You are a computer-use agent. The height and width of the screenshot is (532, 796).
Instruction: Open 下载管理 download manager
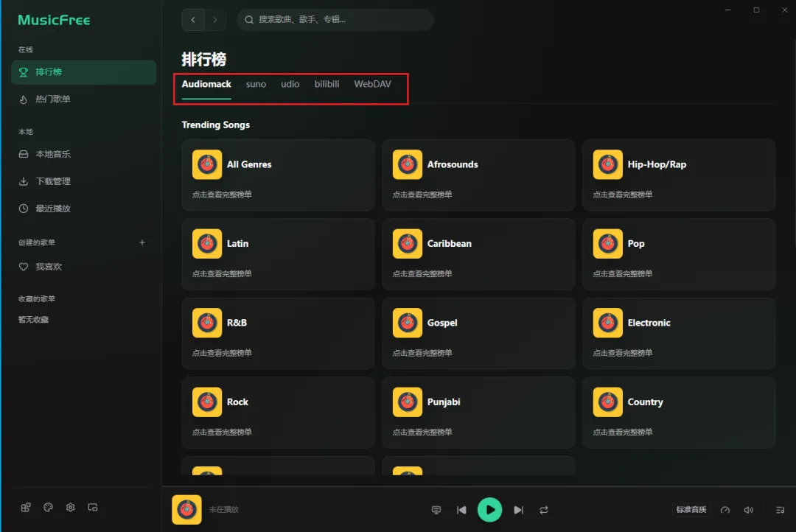83,181
